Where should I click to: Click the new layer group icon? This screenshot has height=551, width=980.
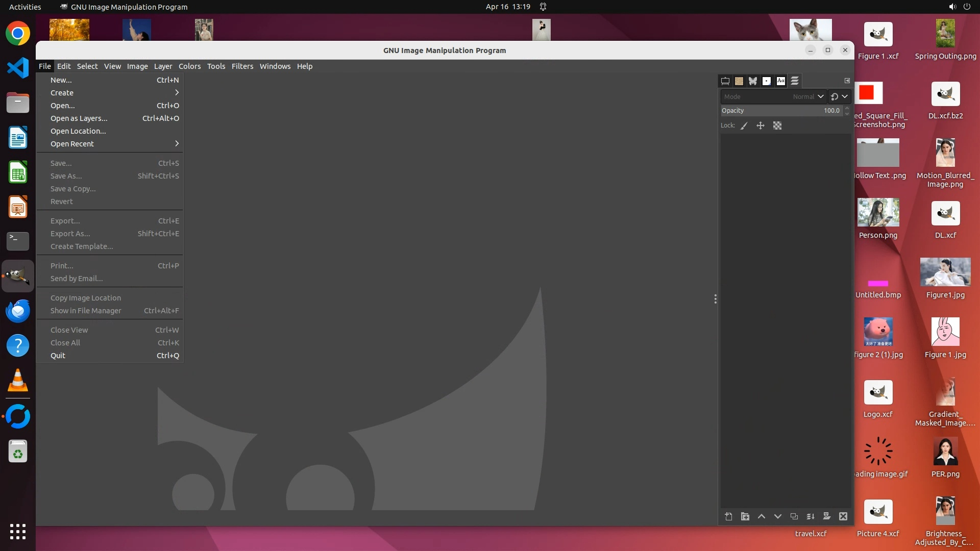(x=745, y=517)
